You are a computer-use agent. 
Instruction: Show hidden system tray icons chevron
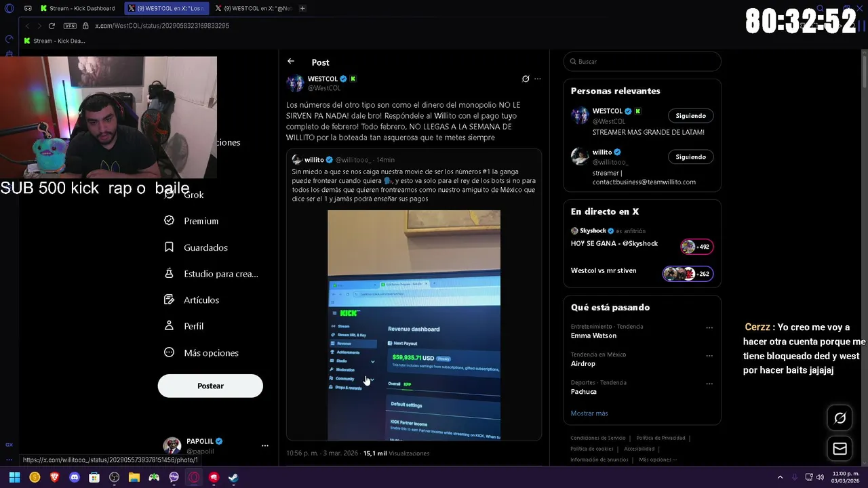[780, 477]
